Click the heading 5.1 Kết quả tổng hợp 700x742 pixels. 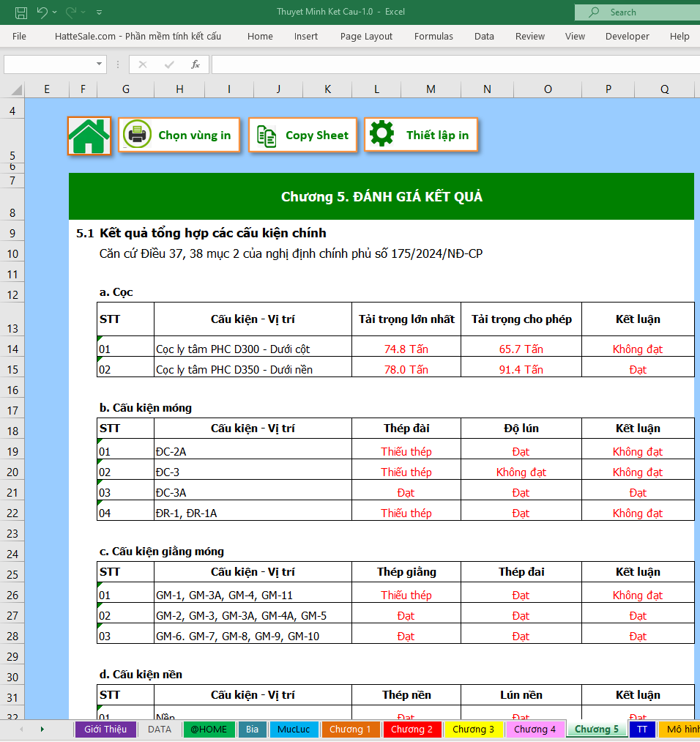(x=201, y=234)
